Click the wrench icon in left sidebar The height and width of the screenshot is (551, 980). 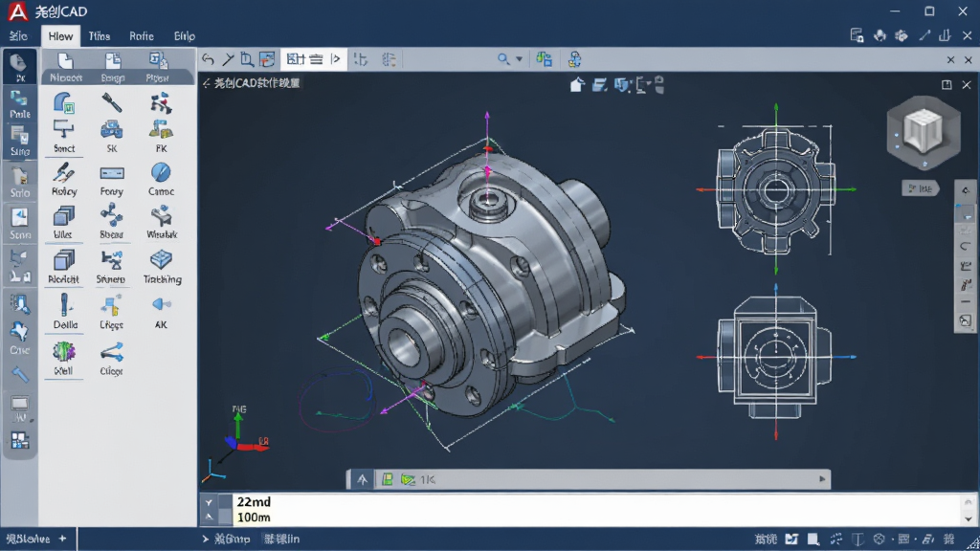click(19, 374)
